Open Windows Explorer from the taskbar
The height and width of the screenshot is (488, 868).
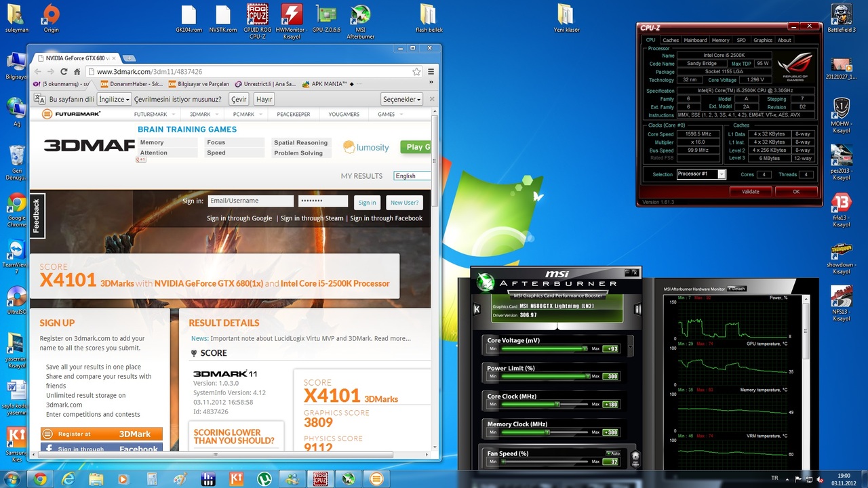96,479
